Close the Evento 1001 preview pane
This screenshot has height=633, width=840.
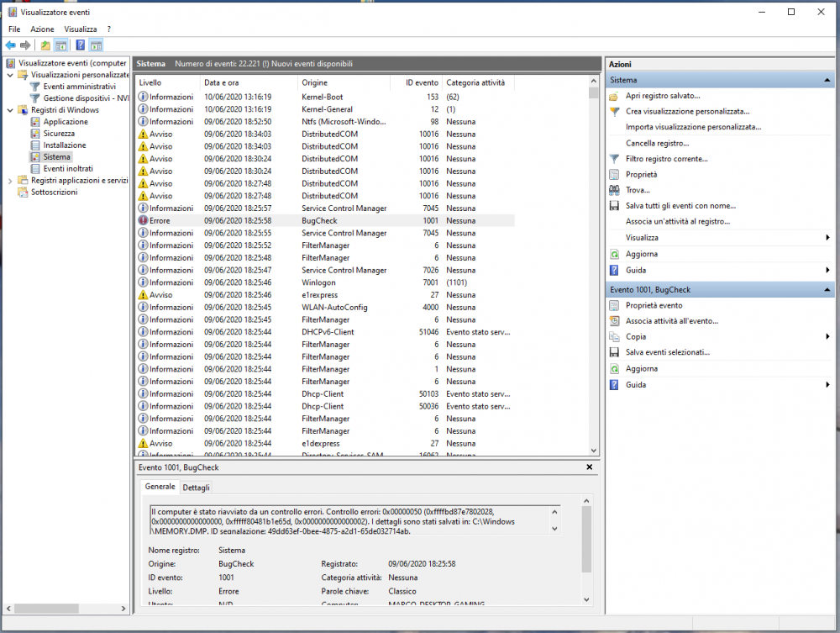click(x=588, y=467)
